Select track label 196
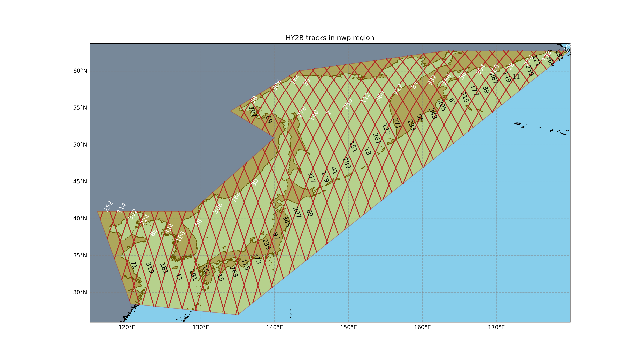The height and width of the screenshot is (362, 644). coord(180,237)
